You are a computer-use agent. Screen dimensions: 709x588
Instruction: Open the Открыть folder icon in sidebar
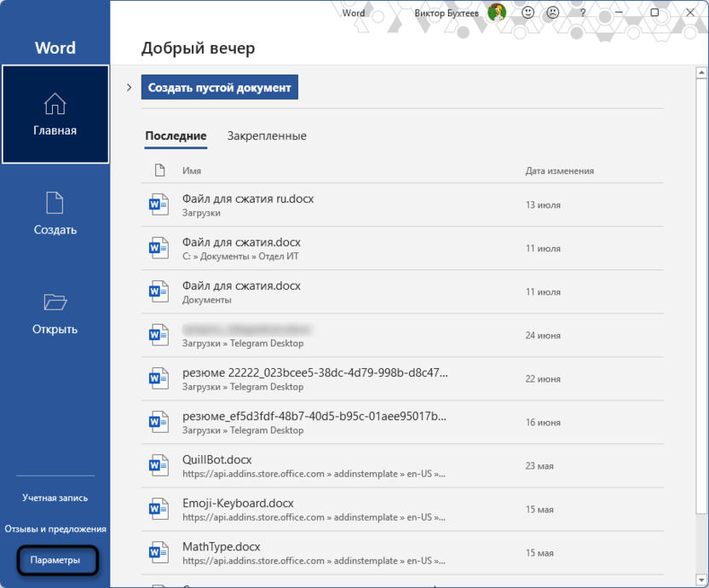(x=55, y=301)
